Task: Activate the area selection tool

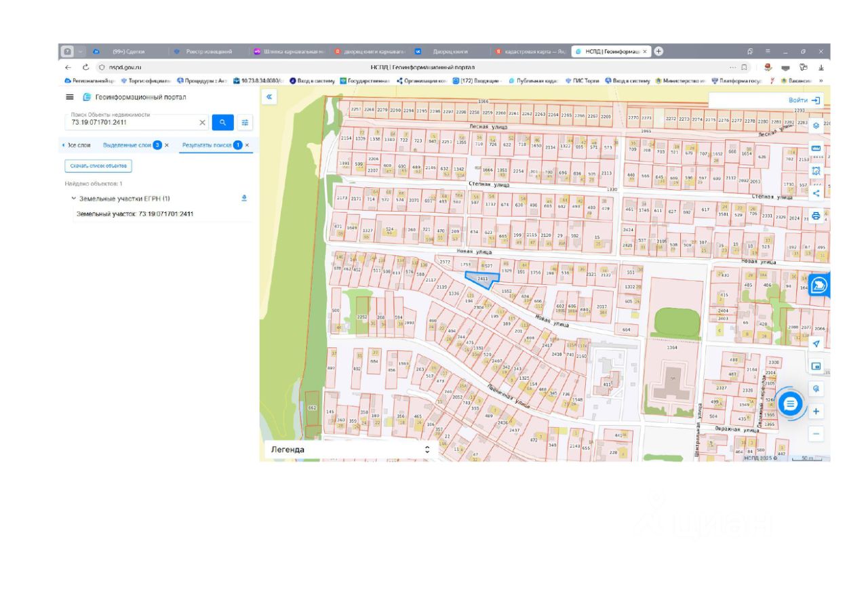Action: click(x=816, y=171)
